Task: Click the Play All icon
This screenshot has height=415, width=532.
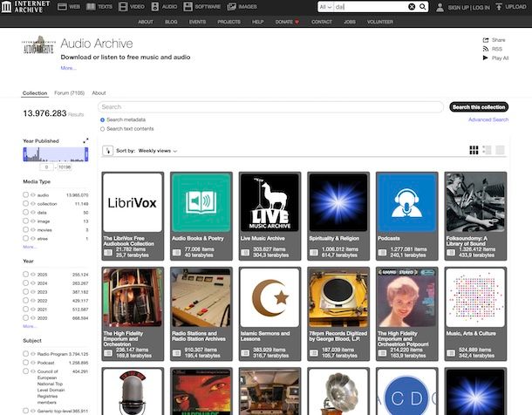Action: (x=486, y=58)
